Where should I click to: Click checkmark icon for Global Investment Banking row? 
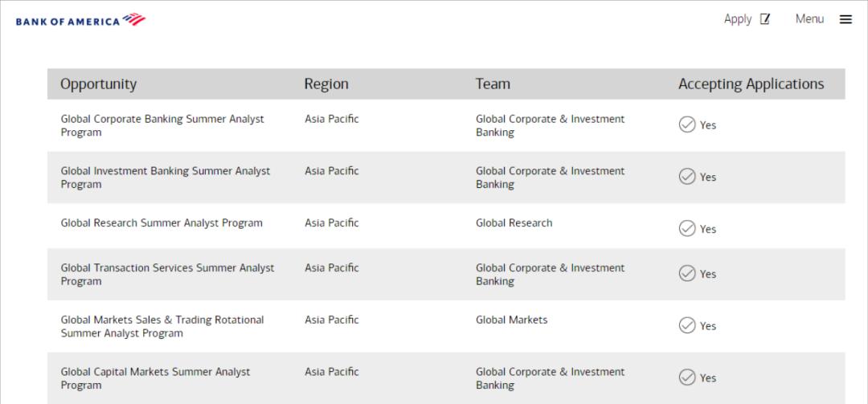coord(687,177)
